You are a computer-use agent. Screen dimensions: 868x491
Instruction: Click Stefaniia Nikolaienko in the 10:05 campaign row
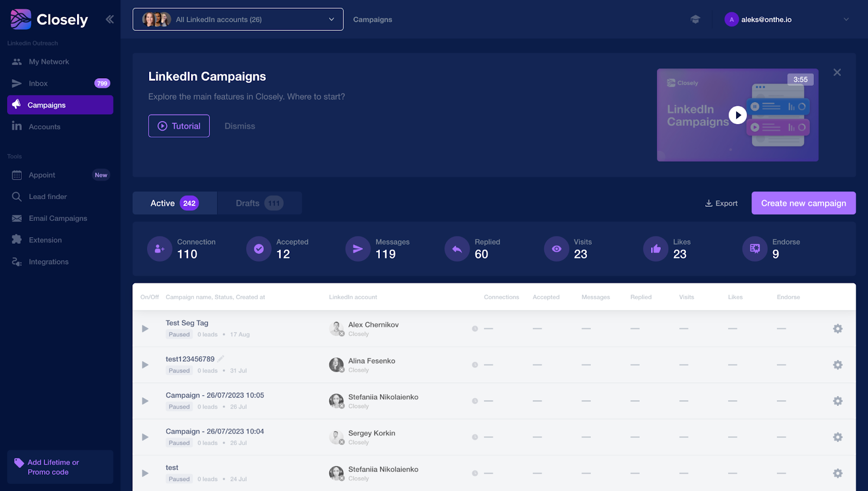point(383,397)
